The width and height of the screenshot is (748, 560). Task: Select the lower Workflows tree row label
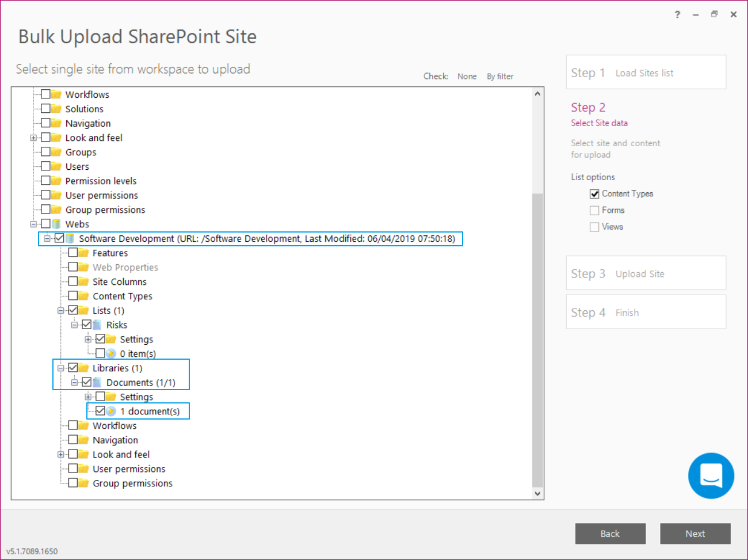[x=115, y=425]
